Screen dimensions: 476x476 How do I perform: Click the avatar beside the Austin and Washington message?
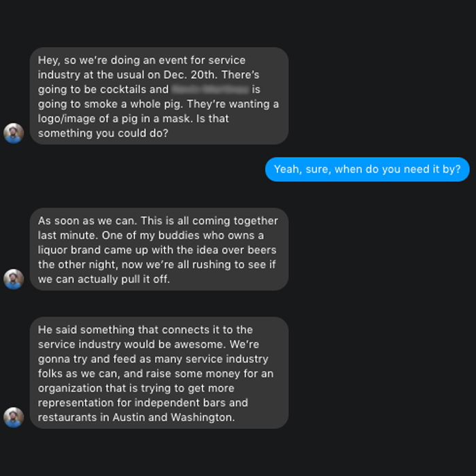14,417
